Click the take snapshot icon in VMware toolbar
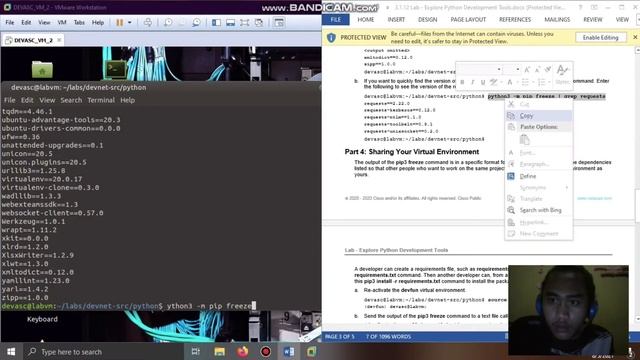The width and height of the screenshot is (640, 360). coord(168,23)
